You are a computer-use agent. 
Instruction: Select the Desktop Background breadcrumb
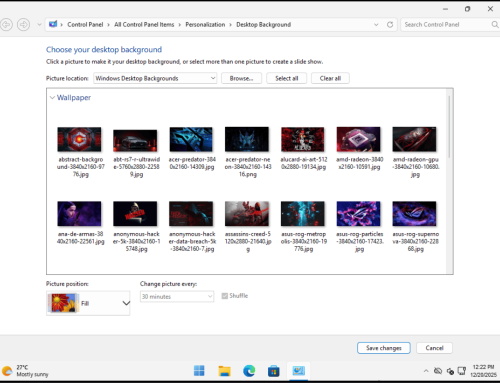(x=263, y=25)
